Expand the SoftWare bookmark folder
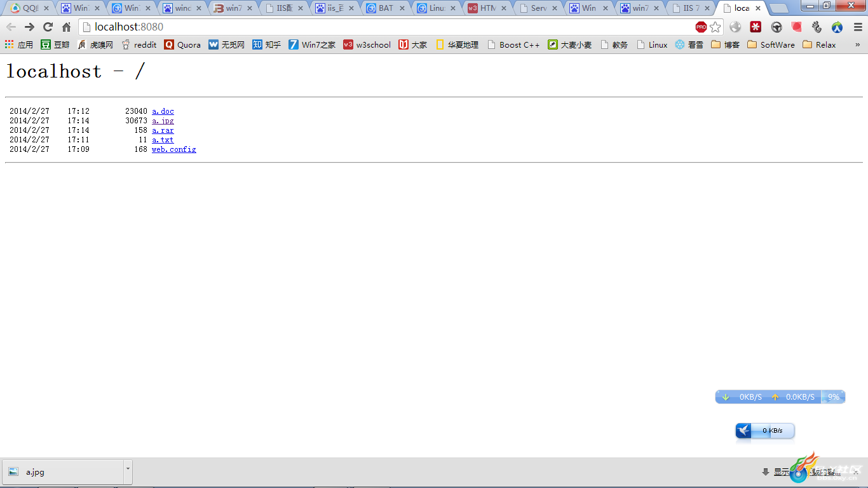868x488 pixels. pos(771,44)
